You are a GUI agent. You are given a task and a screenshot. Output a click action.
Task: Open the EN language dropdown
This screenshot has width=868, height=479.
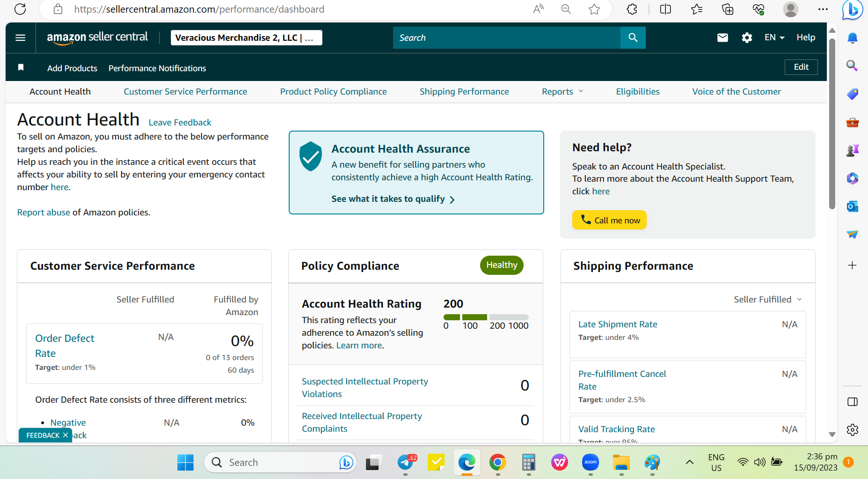pos(774,37)
